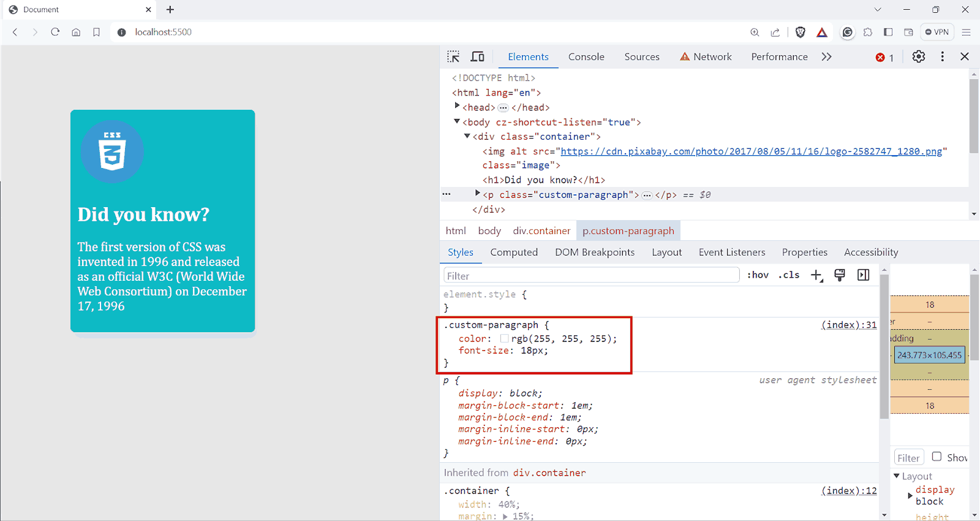Select div.container in breadcrumb

pyautogui.click(x=541, y=230)
